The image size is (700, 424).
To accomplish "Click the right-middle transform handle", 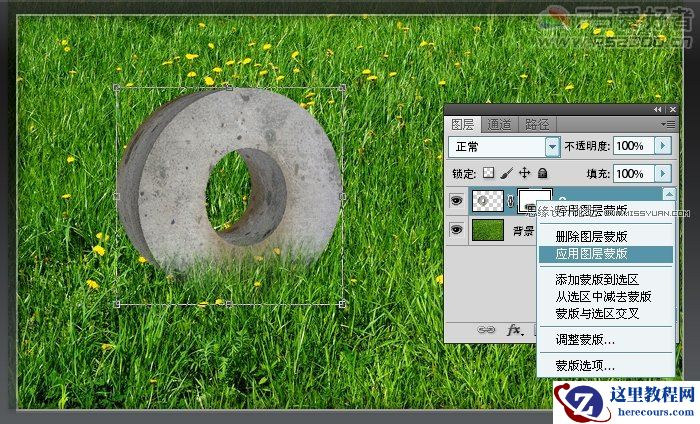I will tap(342, 196).
